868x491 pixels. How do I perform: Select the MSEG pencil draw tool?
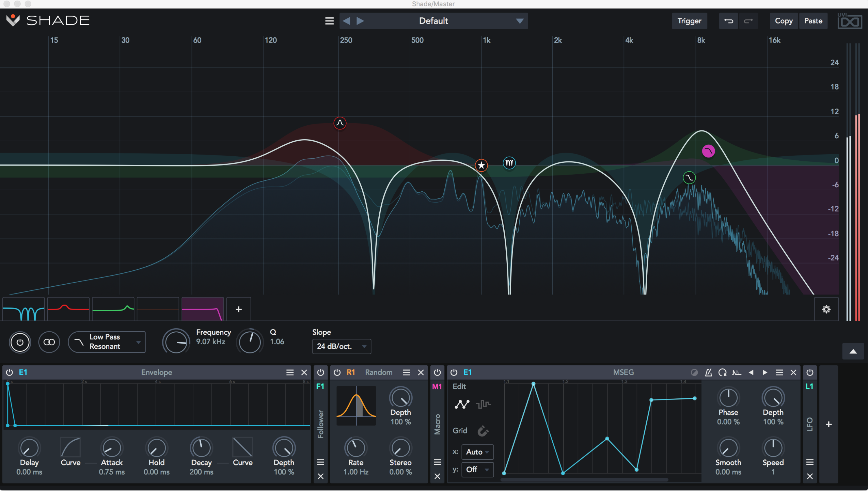(x=709, y=372)
